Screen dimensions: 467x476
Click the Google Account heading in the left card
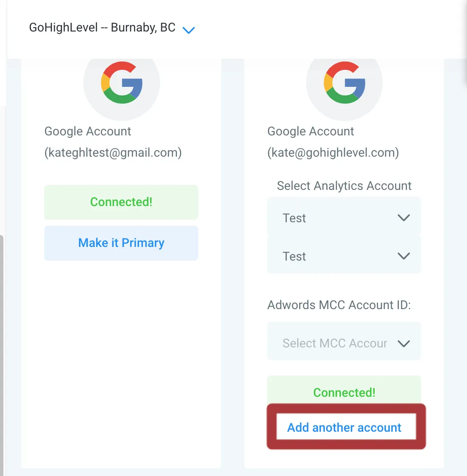click(88, 132)
